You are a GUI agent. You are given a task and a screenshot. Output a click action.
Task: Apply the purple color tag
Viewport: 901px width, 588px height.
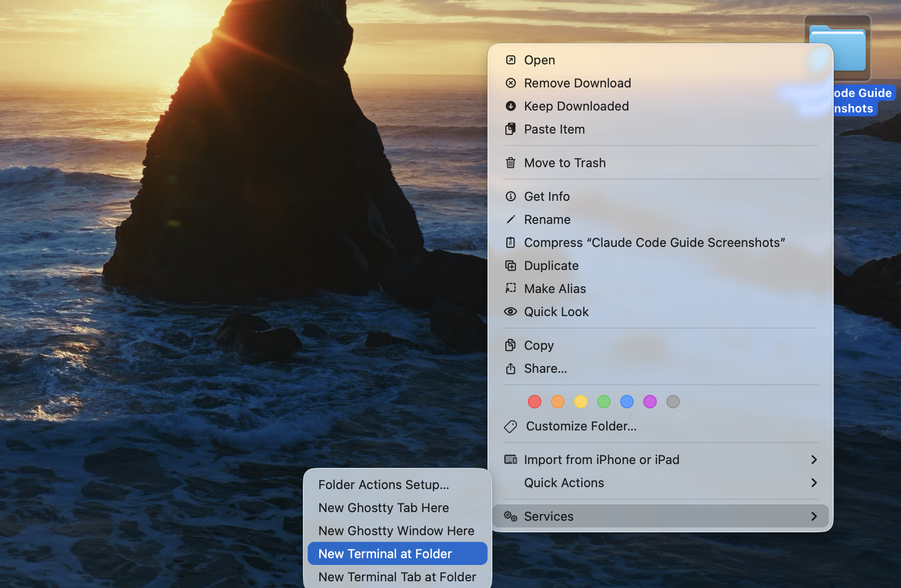(x=650, y=402)
